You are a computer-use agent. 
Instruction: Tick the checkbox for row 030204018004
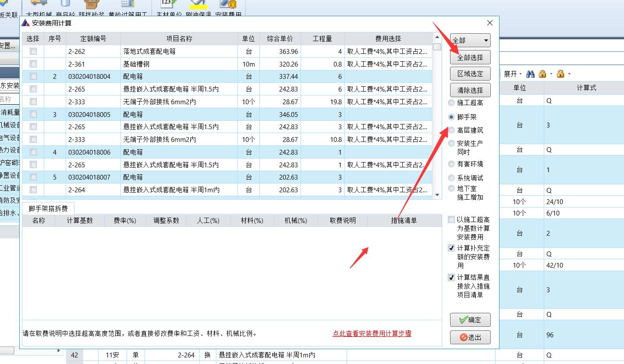(x=33, y=76)
